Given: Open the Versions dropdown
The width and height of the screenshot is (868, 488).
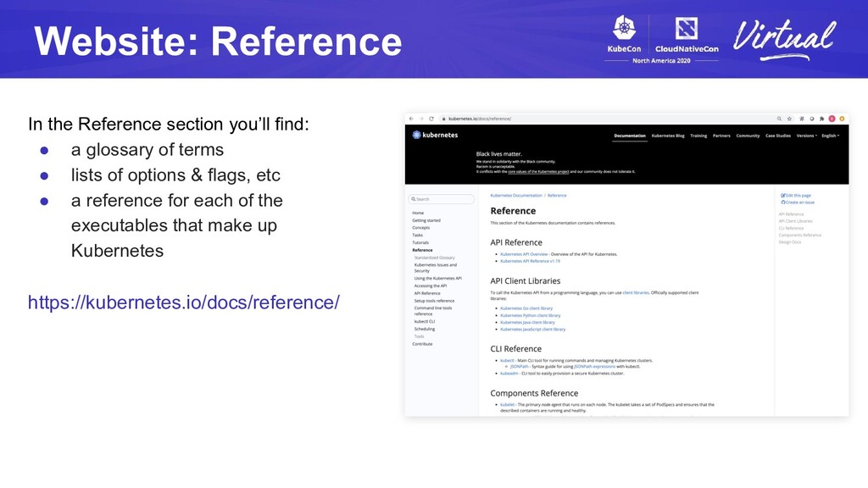Looking at the screenshot, I should pos(807,136).
